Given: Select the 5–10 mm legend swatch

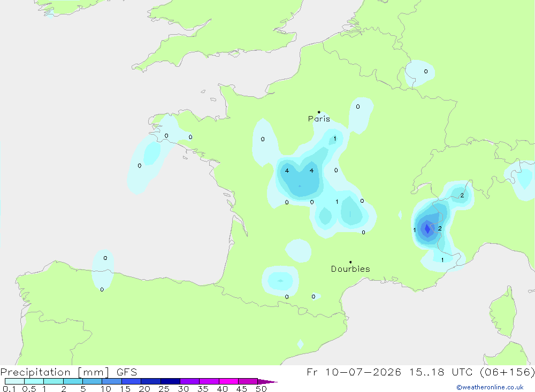Looking at the screenshot, I should pos(93,381).
